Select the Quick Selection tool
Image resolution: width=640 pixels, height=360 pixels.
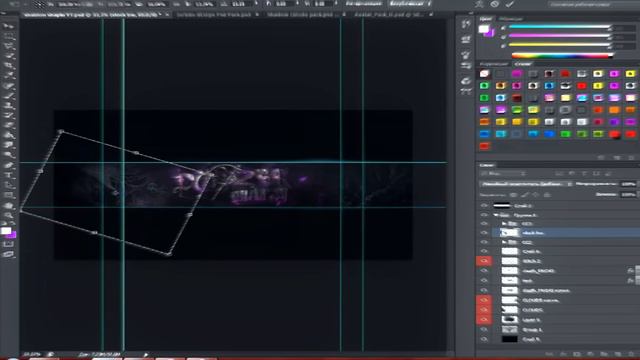click(x=9, y=56)
